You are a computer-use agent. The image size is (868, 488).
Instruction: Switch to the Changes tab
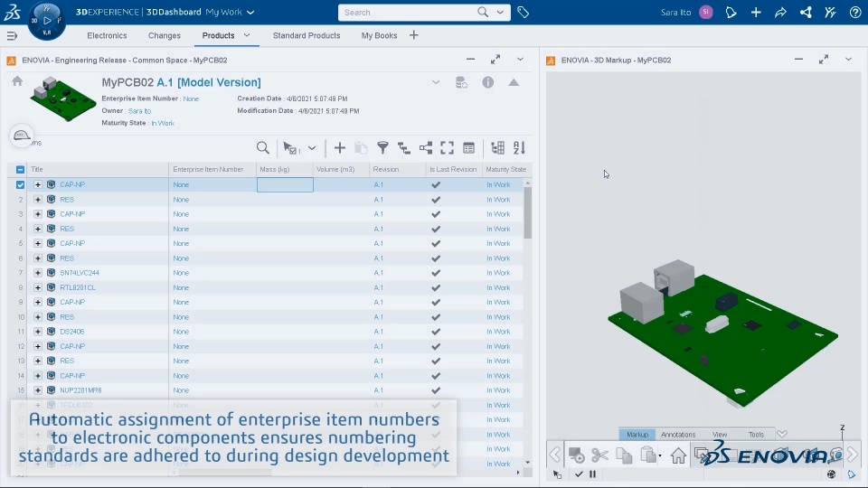[165, 35]
